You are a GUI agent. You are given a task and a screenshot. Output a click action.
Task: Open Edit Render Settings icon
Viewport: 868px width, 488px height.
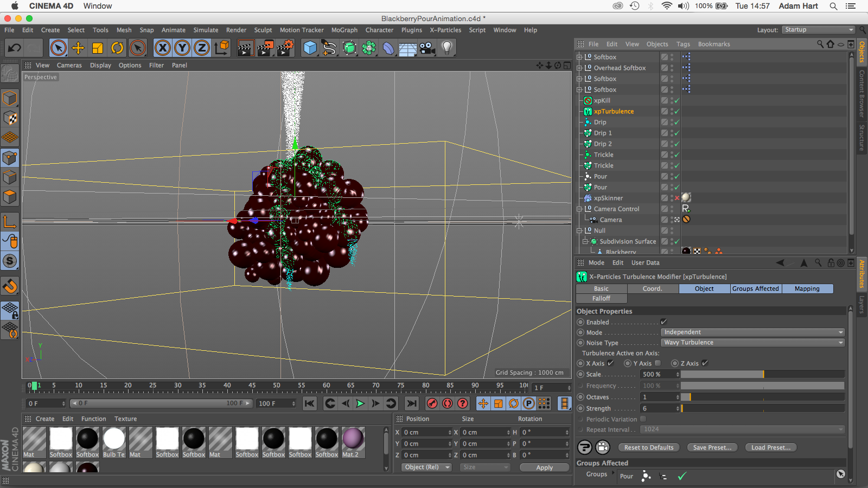(x=285, y=48)
